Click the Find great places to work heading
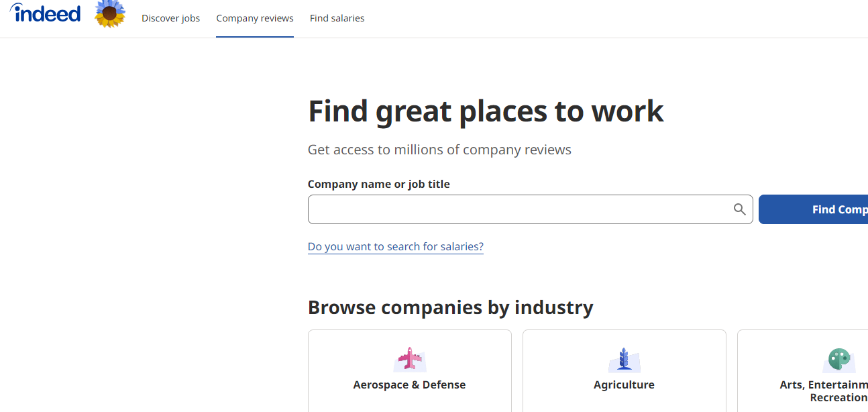This screenshot has width=868, height=412. 486,111
